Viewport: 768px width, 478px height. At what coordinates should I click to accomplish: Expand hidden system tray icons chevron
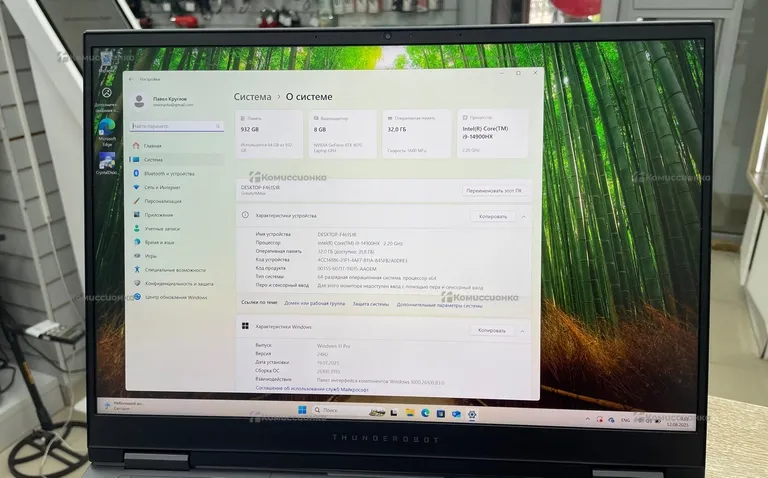click(587, 419)
